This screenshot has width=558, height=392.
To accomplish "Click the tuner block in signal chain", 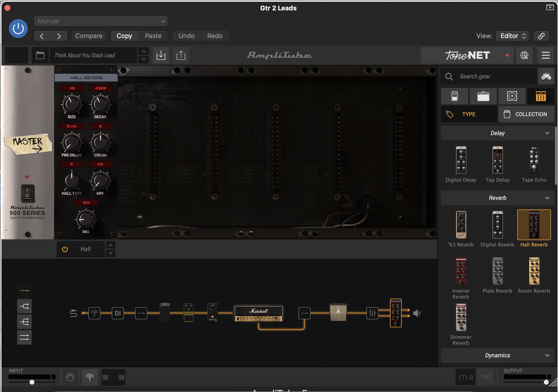I will (94, 313).
